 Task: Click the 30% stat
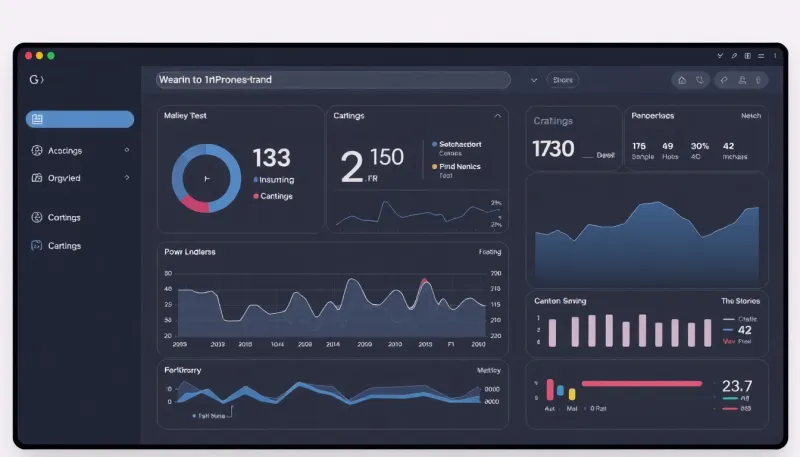[x=699, y=151]
